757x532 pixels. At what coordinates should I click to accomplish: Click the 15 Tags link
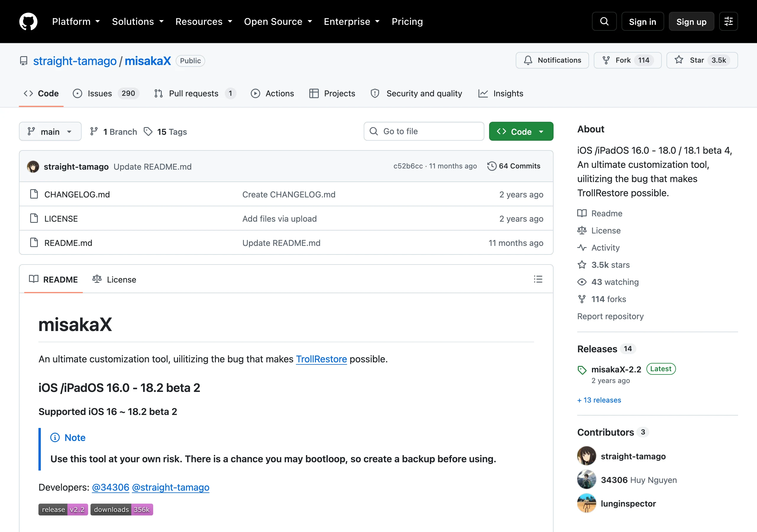[x=166, y=132]
